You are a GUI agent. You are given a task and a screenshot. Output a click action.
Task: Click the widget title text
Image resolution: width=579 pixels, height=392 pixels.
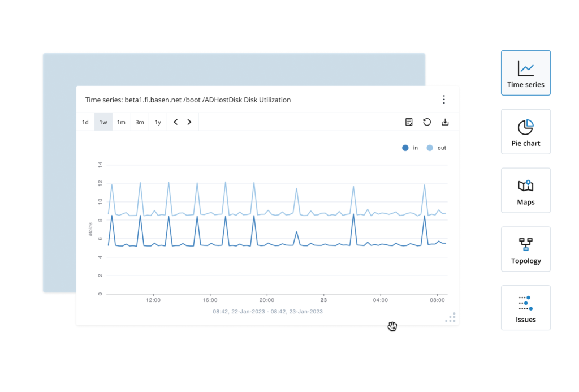(x=188, y=100)
